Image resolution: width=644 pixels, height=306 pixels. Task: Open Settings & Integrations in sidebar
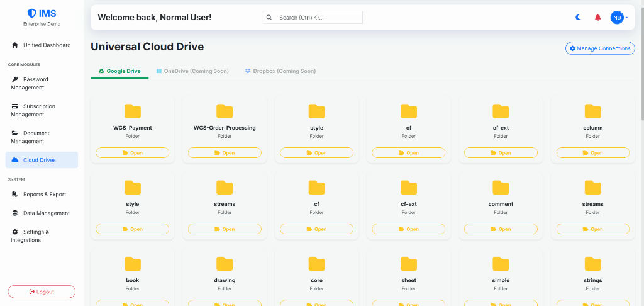pyautogui.click(x=42, y=235)
